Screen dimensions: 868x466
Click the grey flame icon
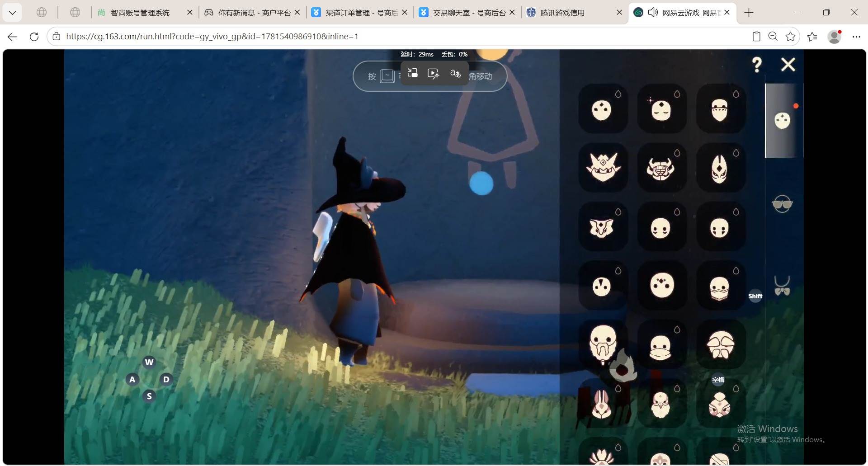[623, 366]
